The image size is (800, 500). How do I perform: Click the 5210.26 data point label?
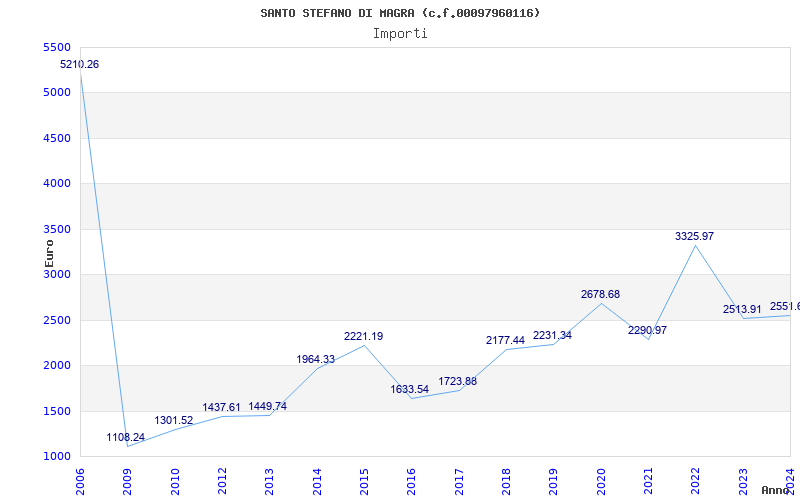(x=80, y=64)
